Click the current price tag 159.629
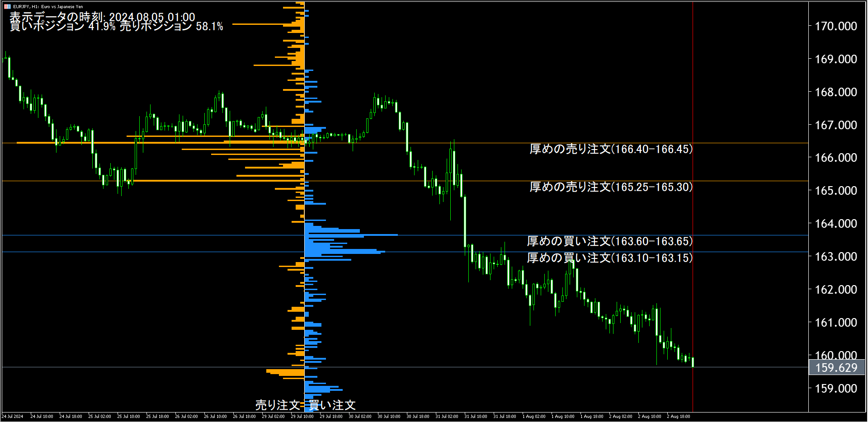Viewport: 868px width, 422px height. tap(836, 368)
